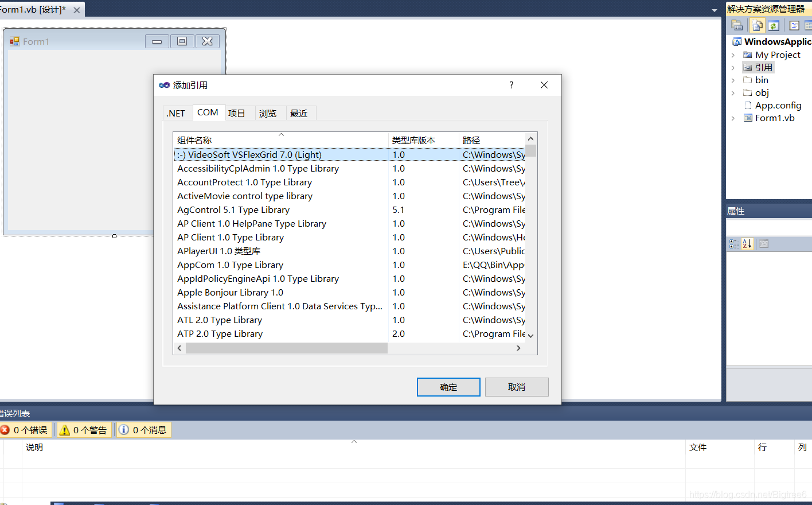Sort list by 组件名称 column header
Image resolution: width=812 pixels, height=505 pixels.
(281, 140)
